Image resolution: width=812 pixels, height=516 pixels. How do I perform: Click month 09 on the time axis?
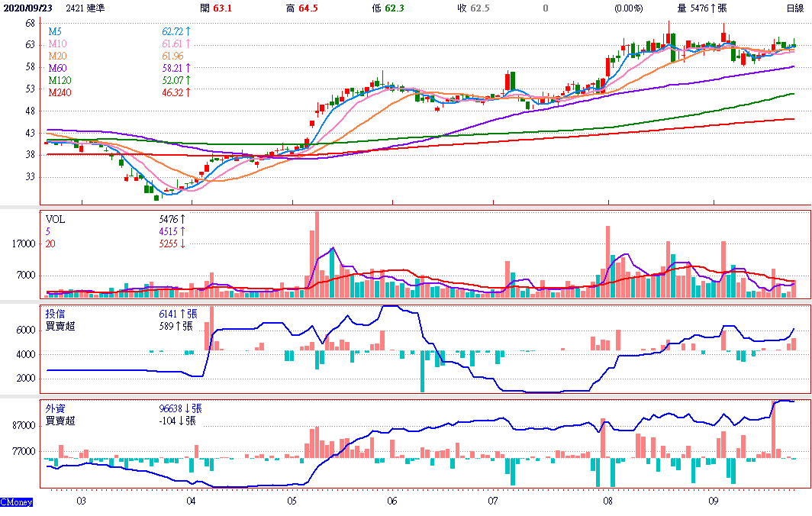point(713,501)
